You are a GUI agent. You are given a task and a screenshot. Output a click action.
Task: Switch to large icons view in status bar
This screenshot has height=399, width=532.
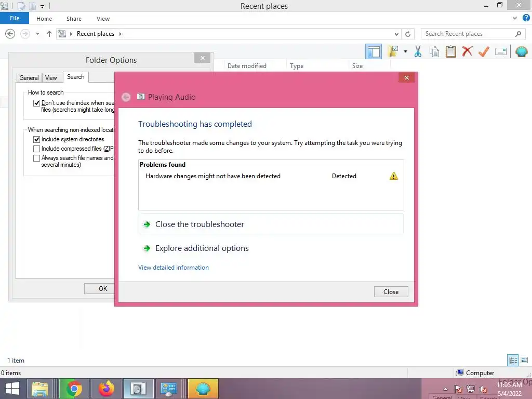524,360
